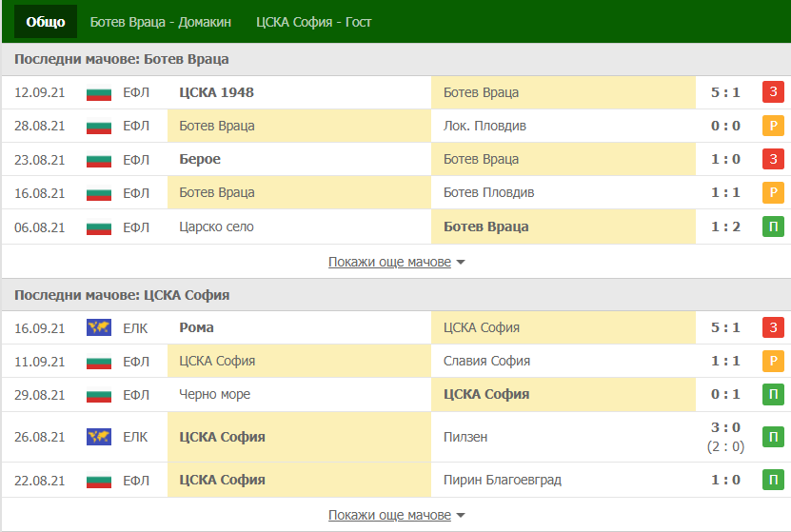Viewport: 791px width, 532px height.
Task: Click green П badge for Царско село match
Action: coord(773,227)
